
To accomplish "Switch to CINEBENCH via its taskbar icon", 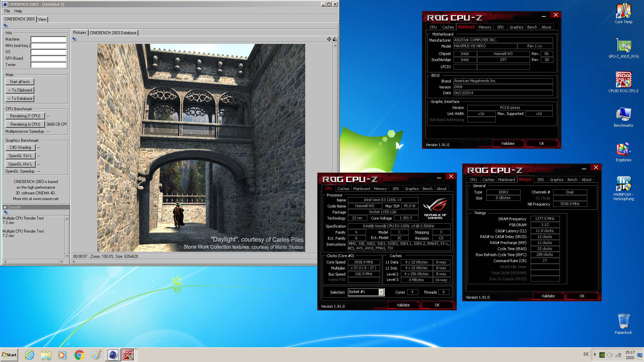I will pos(113,355).
